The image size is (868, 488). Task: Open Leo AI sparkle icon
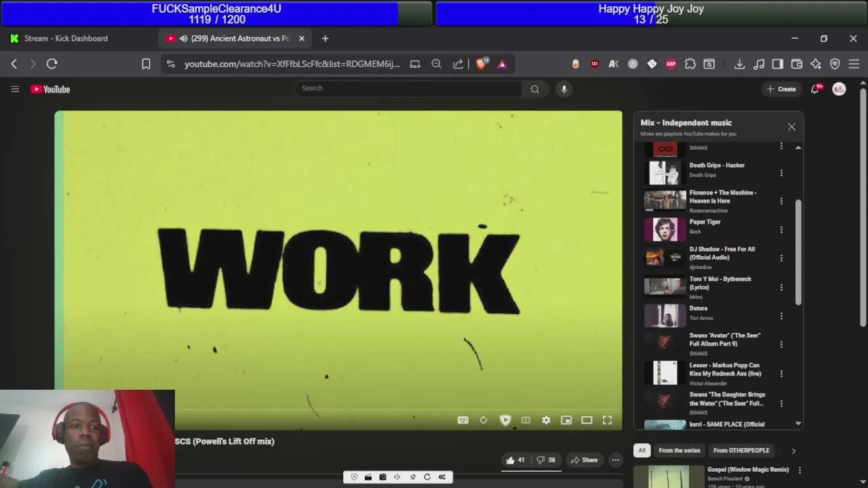point(816,64)
